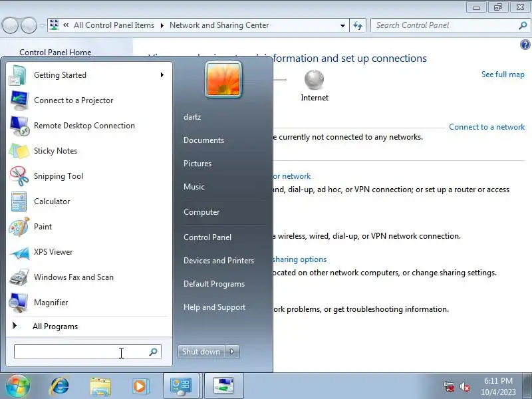This screenshot has height=399, width=532.
Task: Click the address bar Control Panel icon
Action: pos(55,25)
